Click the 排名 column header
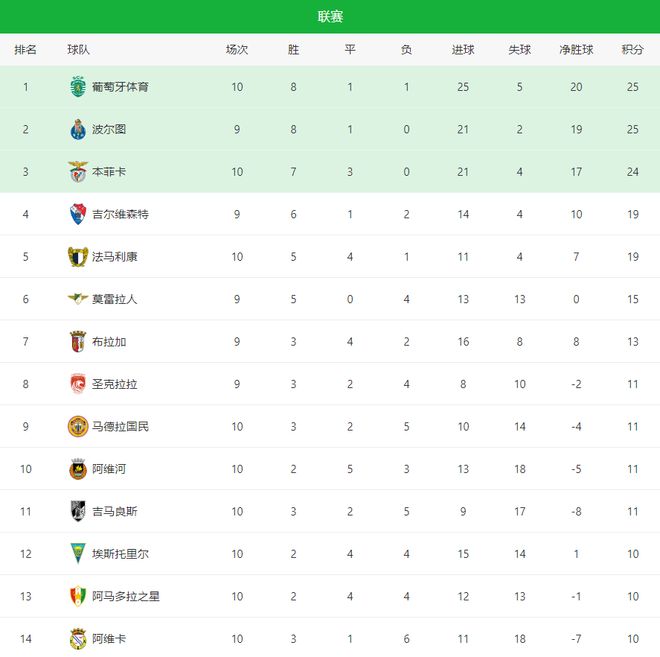 [x=26, y=50]
